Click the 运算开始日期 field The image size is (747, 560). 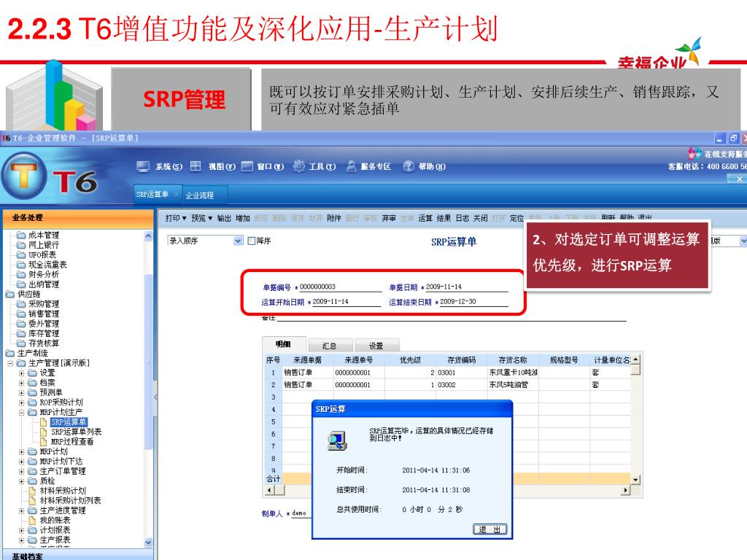point(347,302)
